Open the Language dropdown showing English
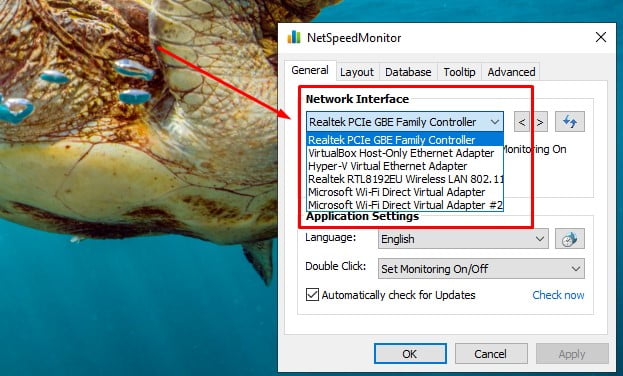This screenshot has width=623, height=376. pyautogui.click(x=463, y=239)
